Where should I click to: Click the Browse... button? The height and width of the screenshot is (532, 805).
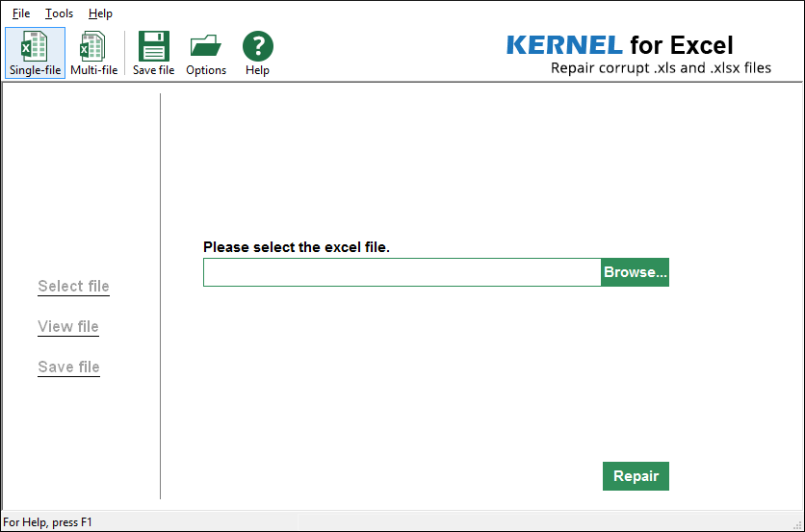click(636, 272)
